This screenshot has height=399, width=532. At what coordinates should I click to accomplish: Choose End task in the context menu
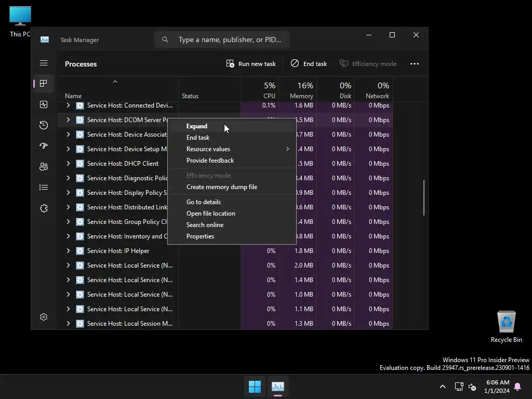(232, 138)
